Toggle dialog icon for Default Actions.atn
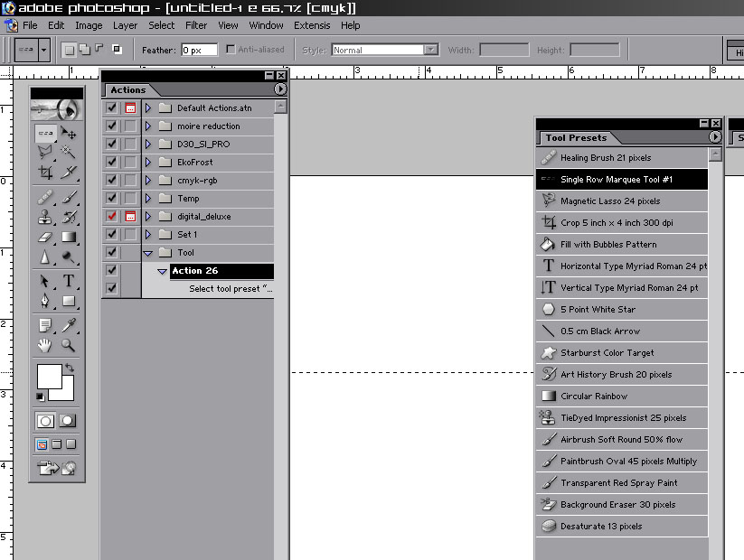744x560 pixels. click(130, 108)
